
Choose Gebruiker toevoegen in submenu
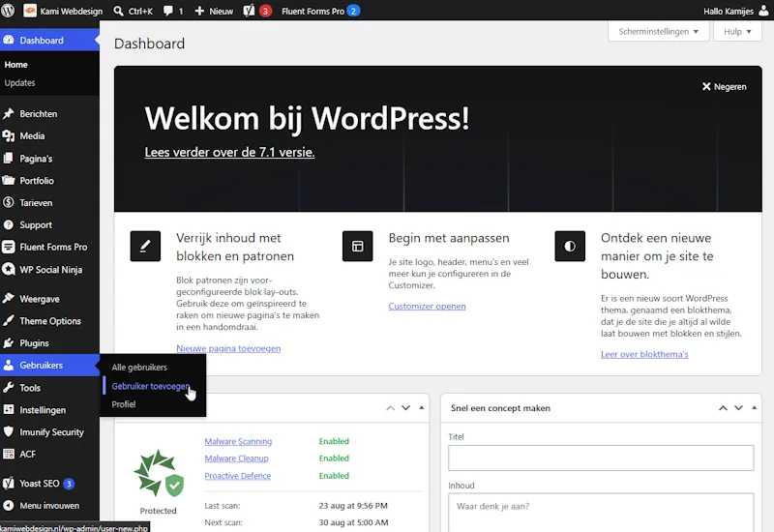[151, 386]
